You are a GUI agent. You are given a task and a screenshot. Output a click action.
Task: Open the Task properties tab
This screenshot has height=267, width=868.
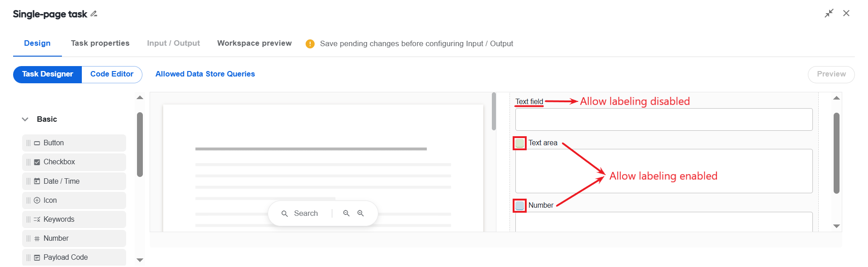pyautogui.click(x=100, y=43)
